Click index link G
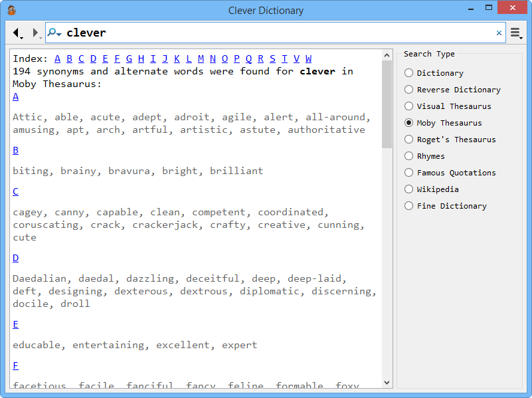 (x=129, y=58)
